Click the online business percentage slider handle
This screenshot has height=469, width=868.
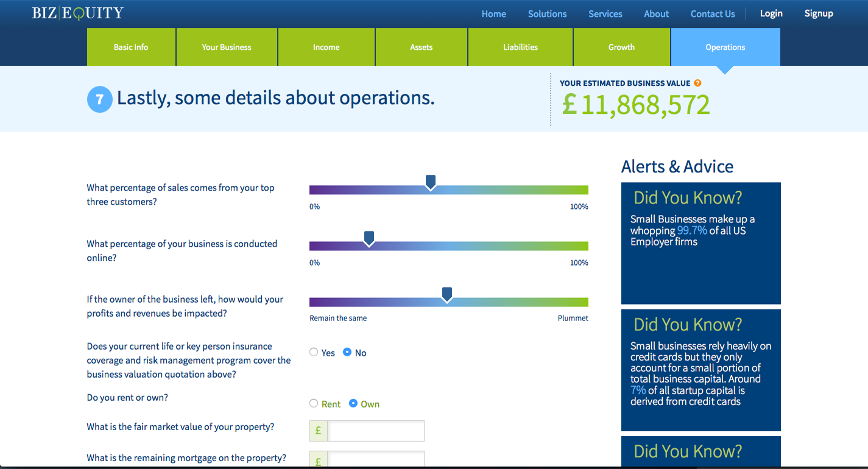point(369,238)
